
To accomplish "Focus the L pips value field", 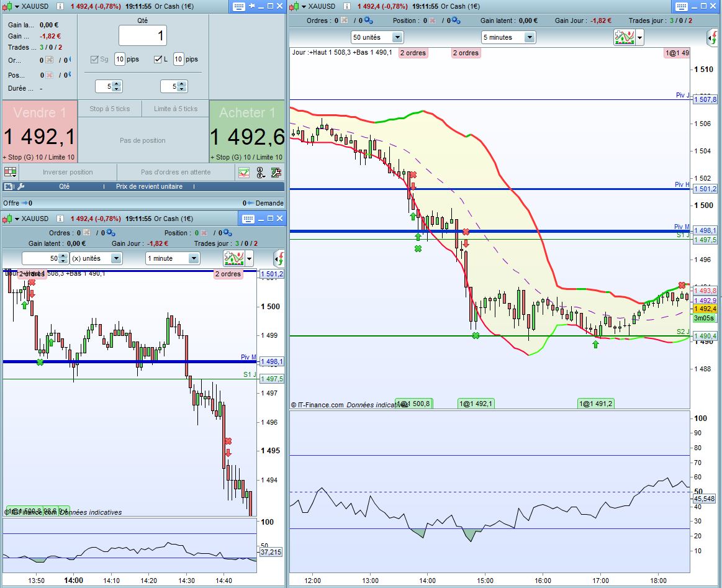I will (x=179, y=59).
